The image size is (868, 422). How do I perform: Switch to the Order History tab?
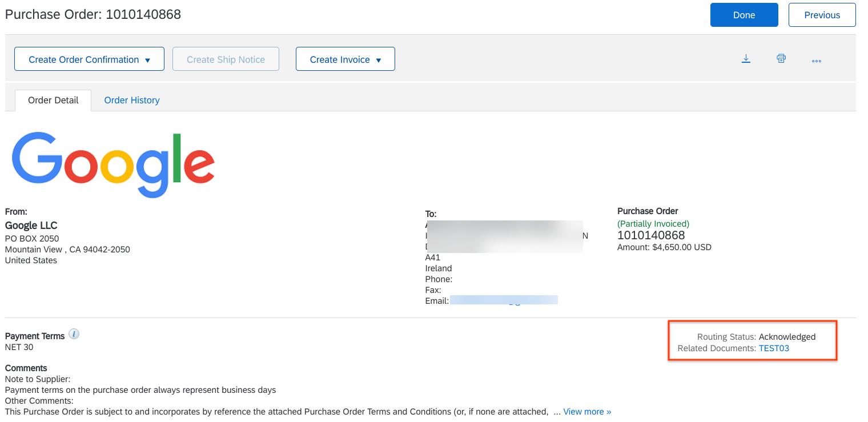coord(132,100)
